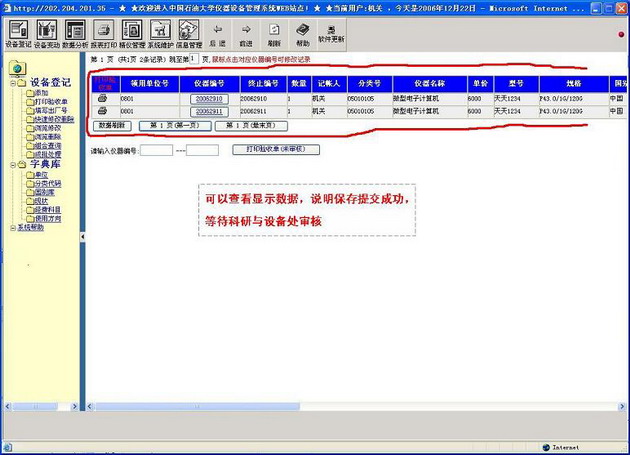This screenshot has height=455, width=630.
Task: Click the first 仪器编号 range input field
Action: pos(156,150)
